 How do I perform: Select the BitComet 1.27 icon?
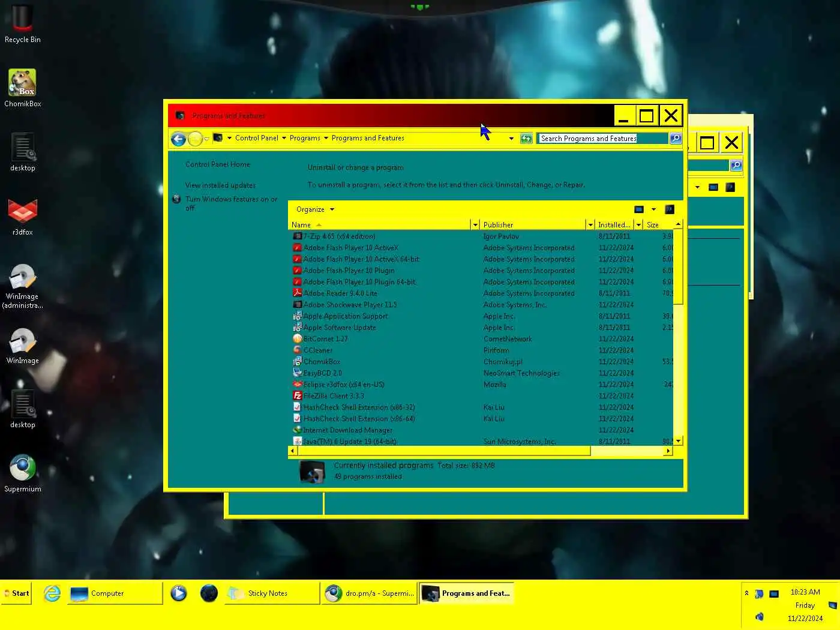click(x=297, y=339)
